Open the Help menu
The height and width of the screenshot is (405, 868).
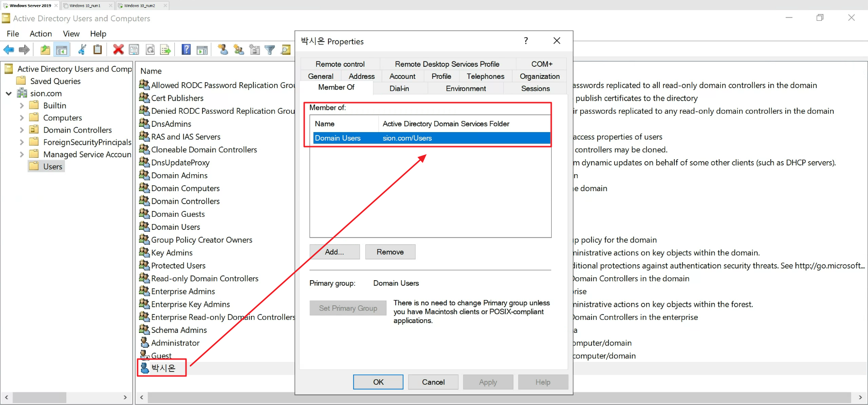98,33
